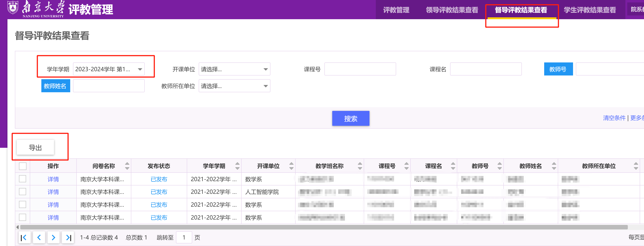644x246 pixels.
Task: Open the 学年学期 dropdown
Action: click(109, 69)
